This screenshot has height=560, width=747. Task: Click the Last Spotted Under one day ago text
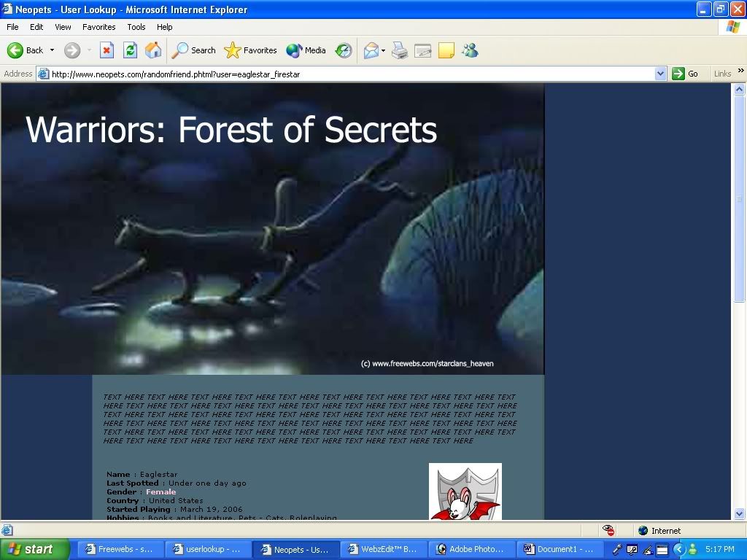coord(177,483)
